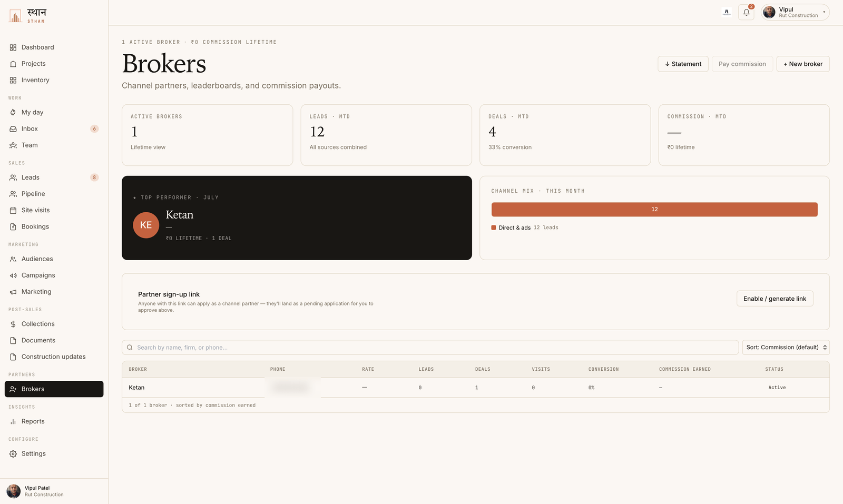The image size is (843, 504).
Task: Click the Inbox badge showing 6
Action: pyautogui.click(x=94, y=129)
